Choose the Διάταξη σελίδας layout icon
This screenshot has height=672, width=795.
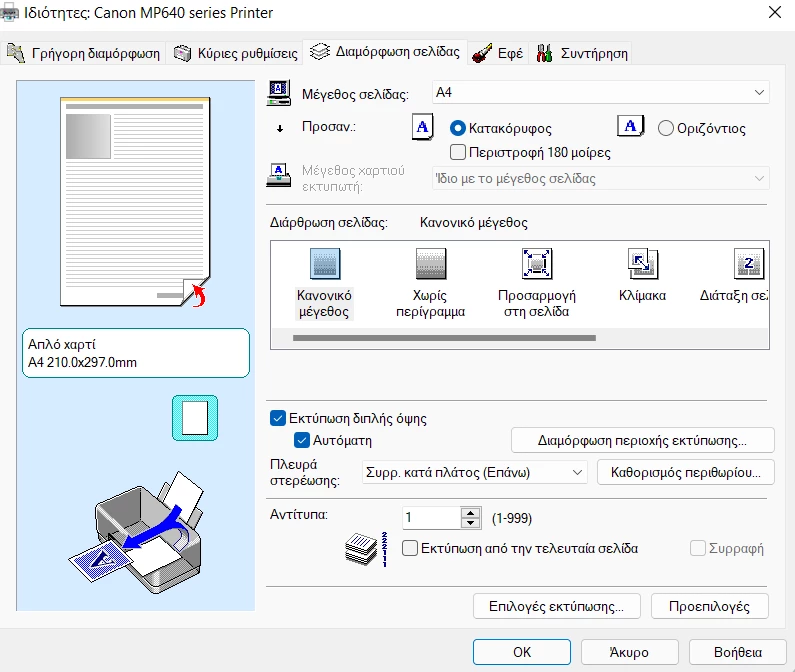(x=748, y=263)
